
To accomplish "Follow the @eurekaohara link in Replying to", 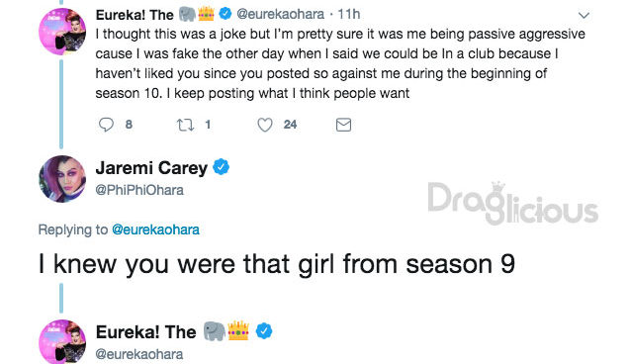I will click(155, 229).
